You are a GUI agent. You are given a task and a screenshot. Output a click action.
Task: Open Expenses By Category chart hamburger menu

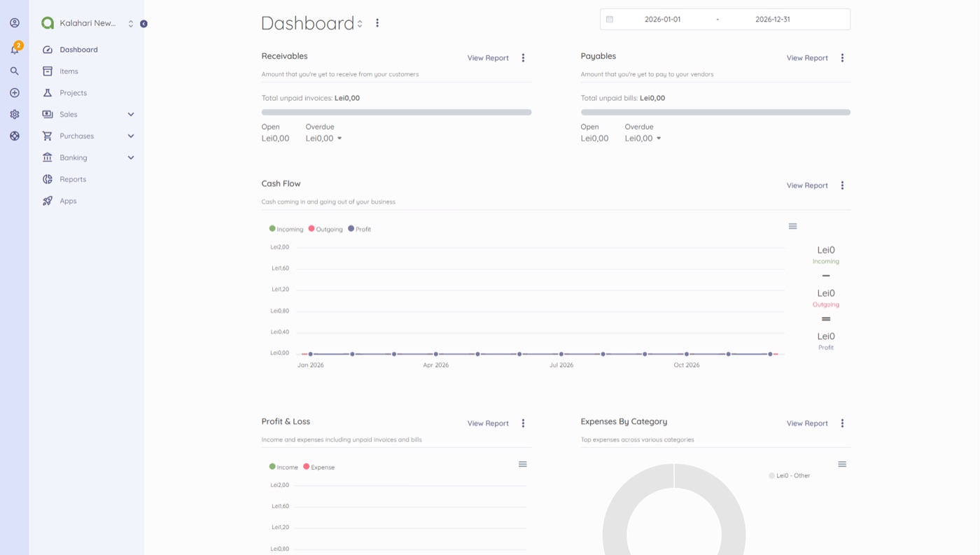(842, 464)
